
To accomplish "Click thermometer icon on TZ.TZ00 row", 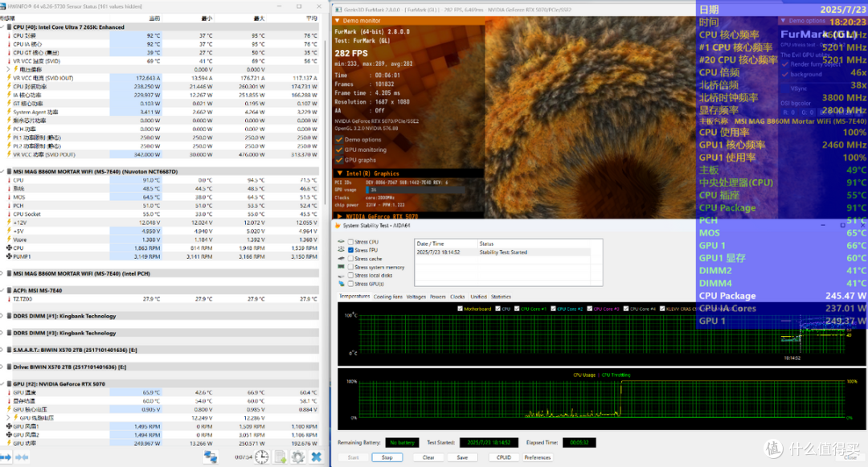I will pos(9,299).
